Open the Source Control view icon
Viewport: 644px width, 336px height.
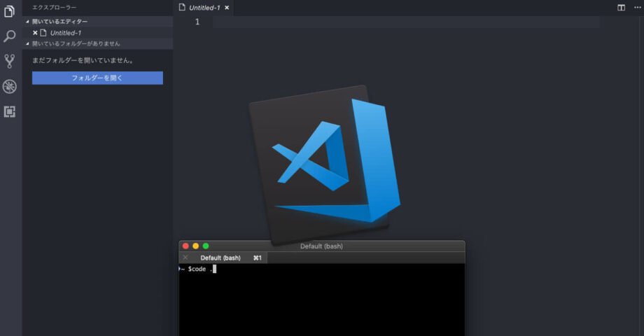pyautogui.click(x=9, y=61)
